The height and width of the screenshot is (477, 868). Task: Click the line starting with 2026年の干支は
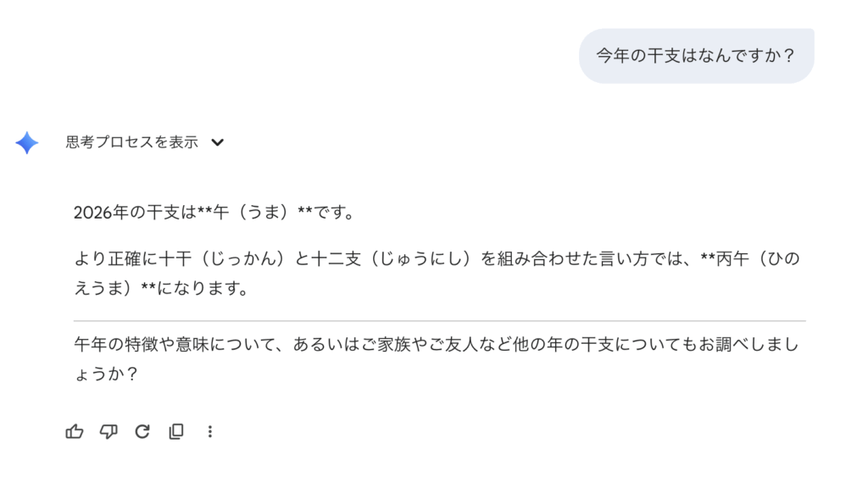point(214,212)
